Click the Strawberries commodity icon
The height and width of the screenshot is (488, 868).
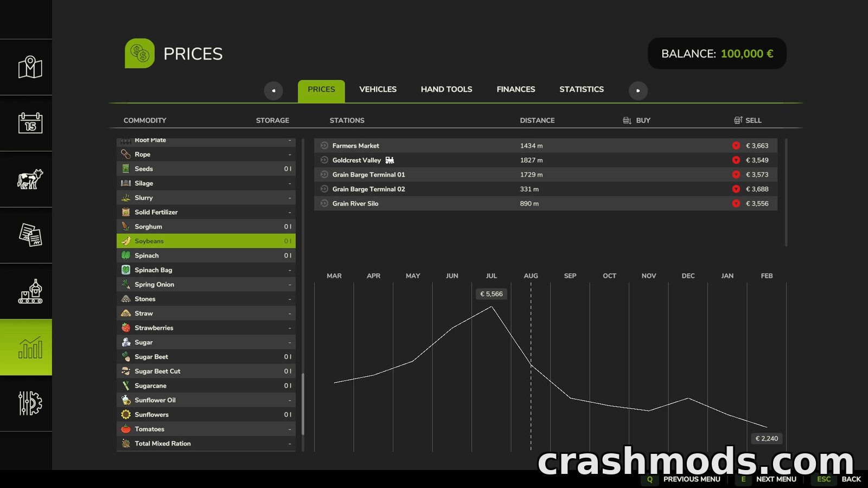pos(126,328)
